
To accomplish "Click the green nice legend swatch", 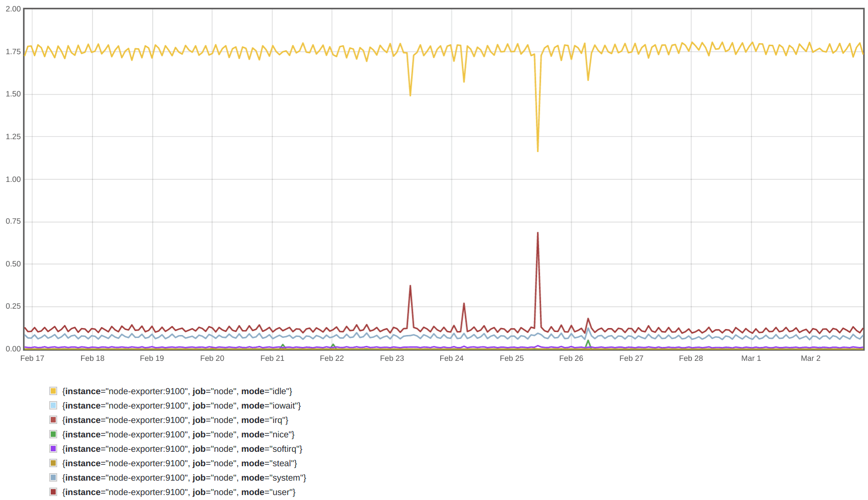I will [53, 434].
